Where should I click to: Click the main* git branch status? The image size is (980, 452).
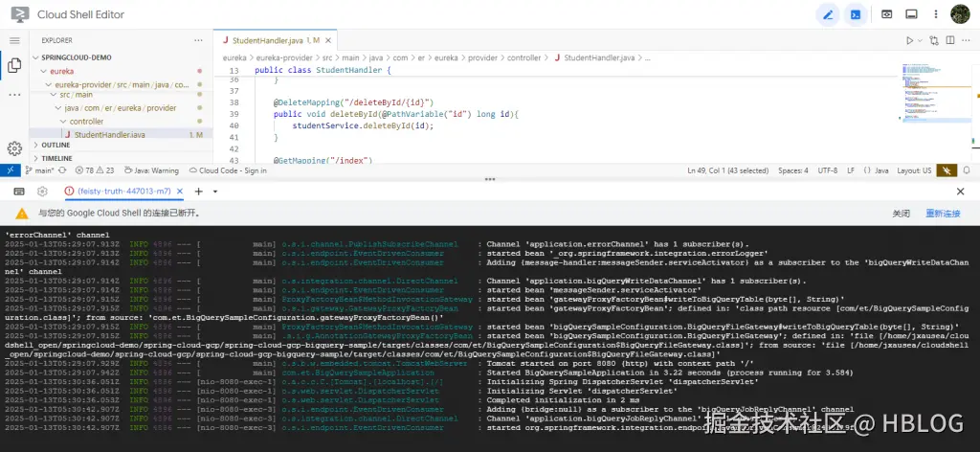click(40, 170)
